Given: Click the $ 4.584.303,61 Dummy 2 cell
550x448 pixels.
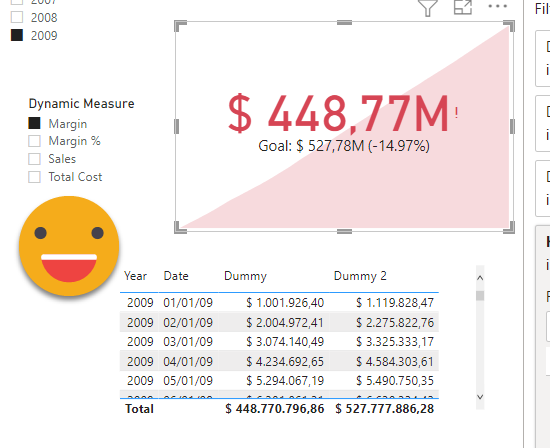Looking at the screenshot, I should [395, 361].
